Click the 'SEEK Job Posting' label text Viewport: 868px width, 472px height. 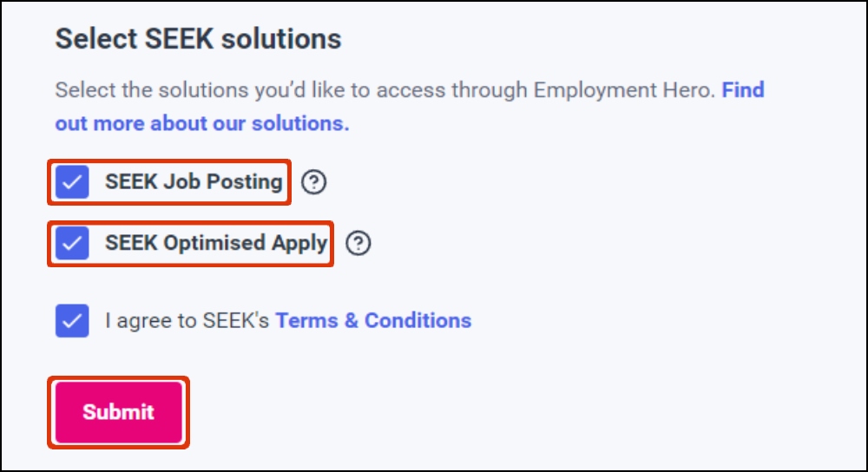194,182
